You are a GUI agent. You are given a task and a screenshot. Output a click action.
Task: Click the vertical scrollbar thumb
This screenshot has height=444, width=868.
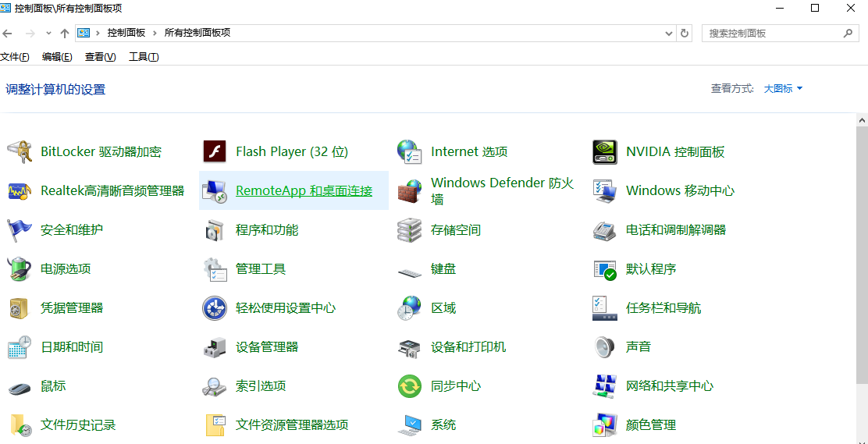(862, 254)
